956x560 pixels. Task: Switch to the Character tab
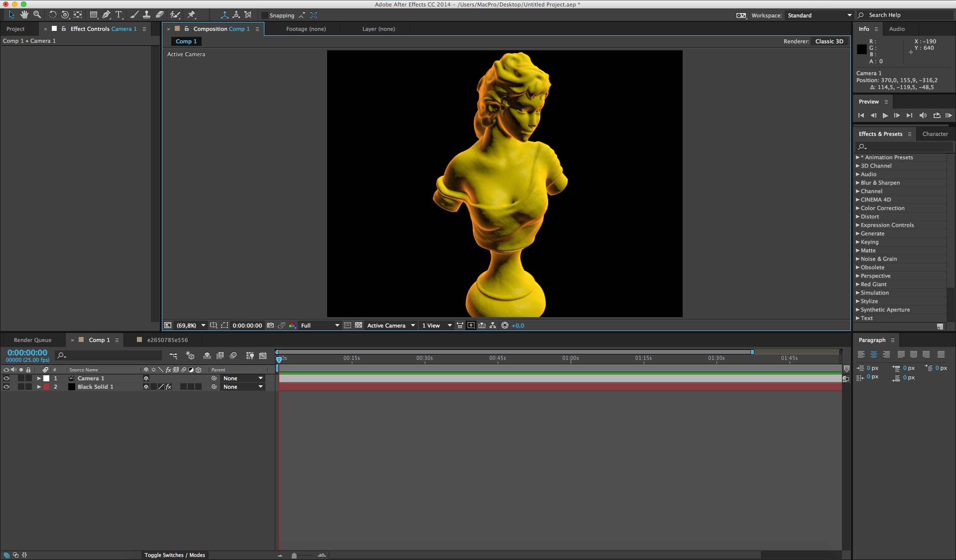pos(935,134)
